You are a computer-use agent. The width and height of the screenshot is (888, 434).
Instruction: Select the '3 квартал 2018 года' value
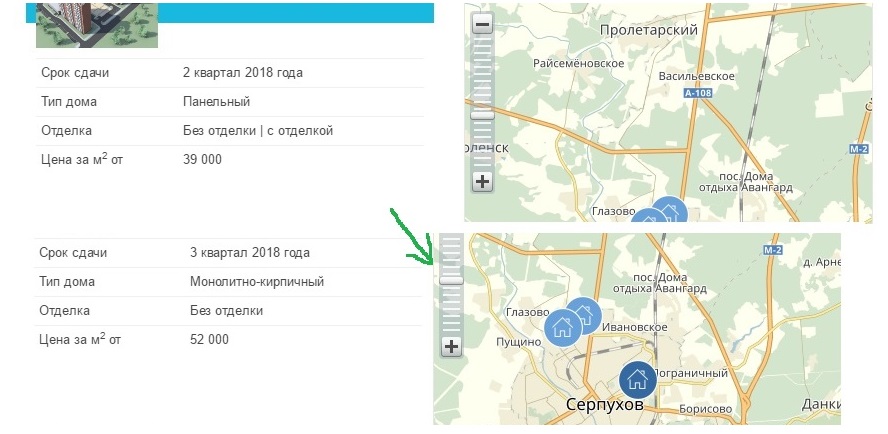250,253
